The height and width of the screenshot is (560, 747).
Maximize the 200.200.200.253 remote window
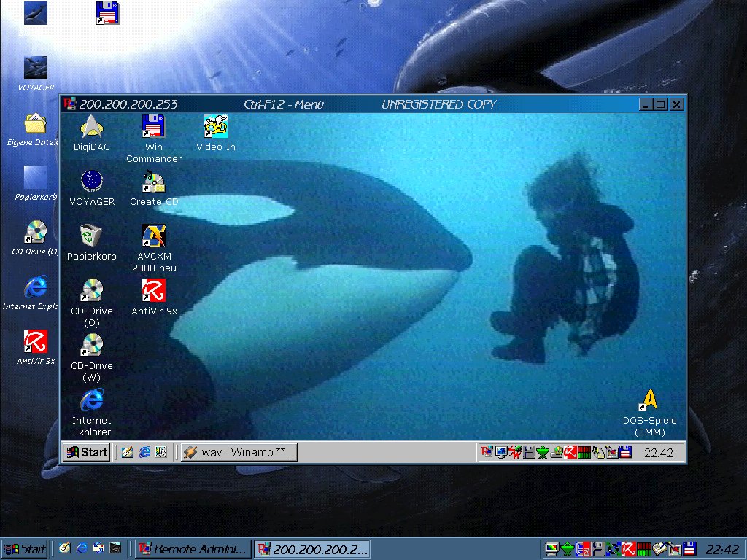[661, 104]
